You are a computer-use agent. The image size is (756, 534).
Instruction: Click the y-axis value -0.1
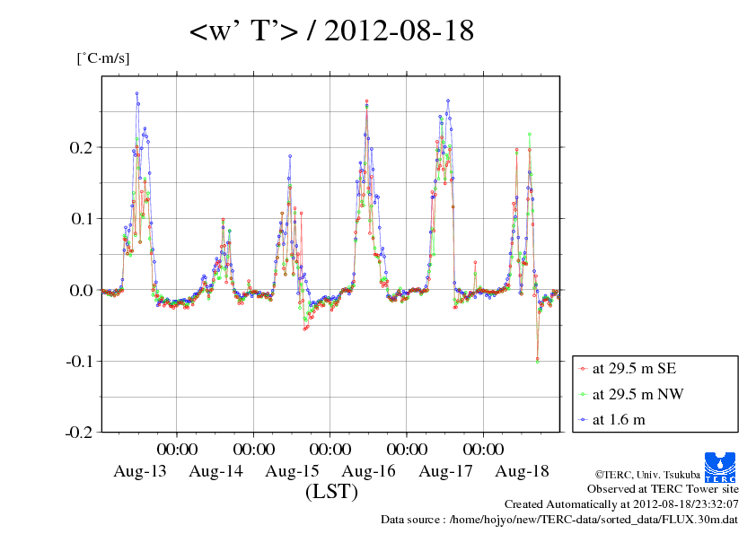click(79, 361)
